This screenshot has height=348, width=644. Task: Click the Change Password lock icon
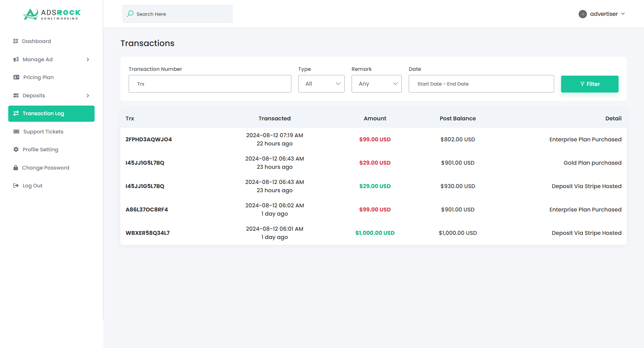pyautogui.click(x=16, y=168)
